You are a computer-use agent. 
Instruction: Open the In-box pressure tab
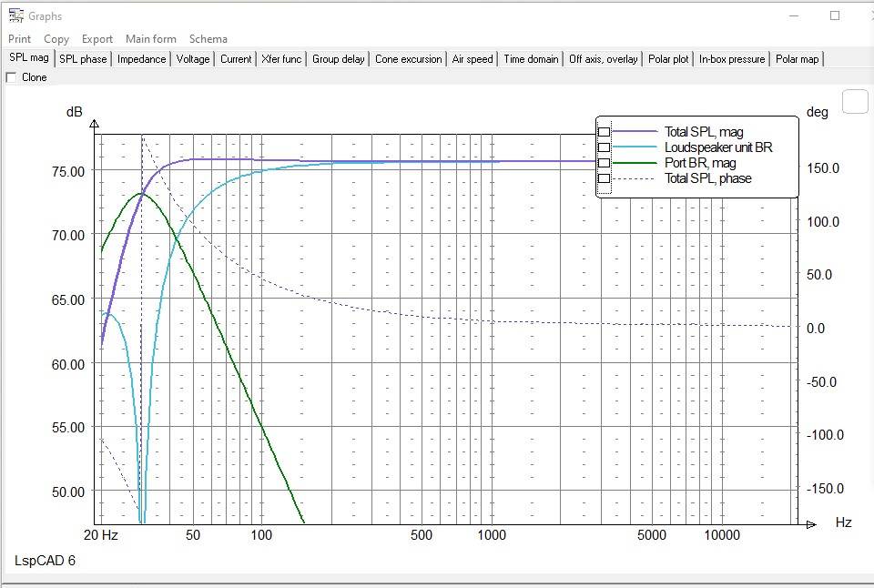point(732,59)
